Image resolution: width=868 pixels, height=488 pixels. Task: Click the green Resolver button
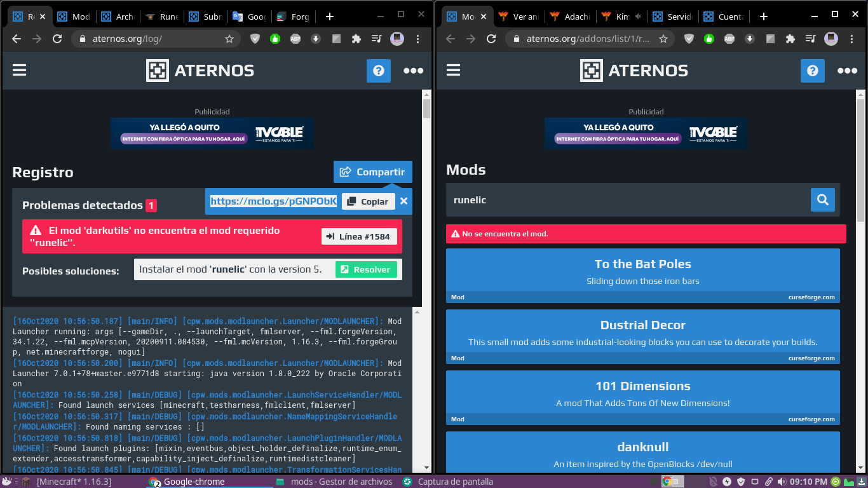366,269
